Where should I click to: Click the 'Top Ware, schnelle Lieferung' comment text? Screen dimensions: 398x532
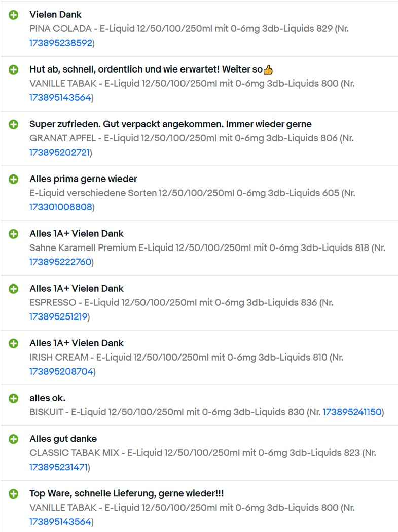click(127, 493)
